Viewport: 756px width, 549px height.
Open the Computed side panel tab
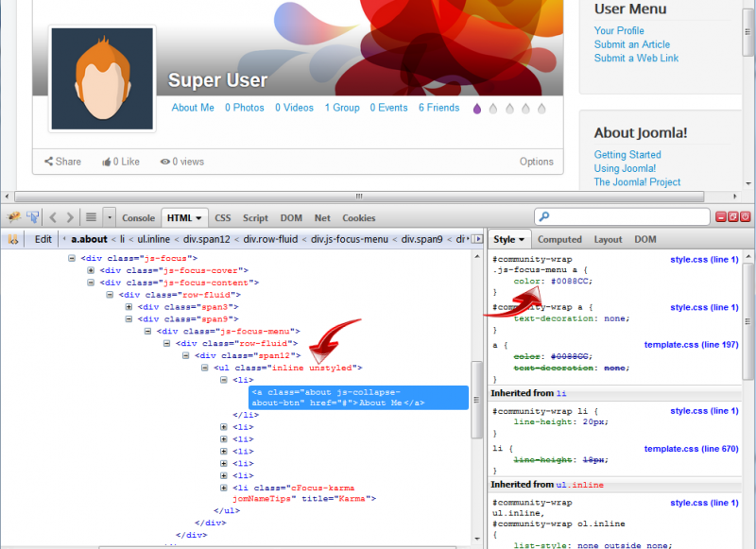(x=559, y=240)
